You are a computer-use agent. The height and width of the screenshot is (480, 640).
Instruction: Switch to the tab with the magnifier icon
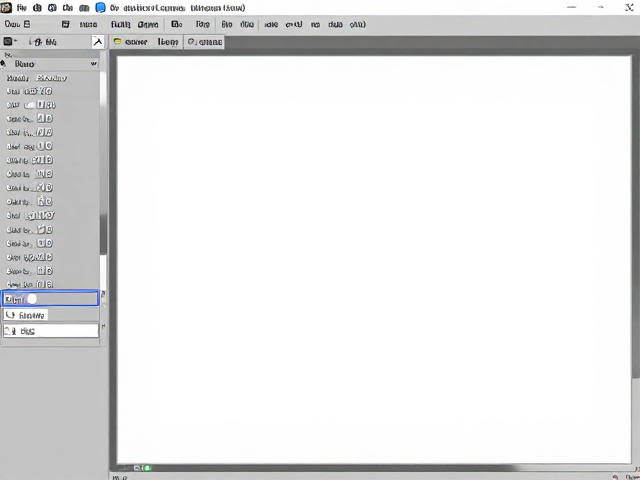204,42
